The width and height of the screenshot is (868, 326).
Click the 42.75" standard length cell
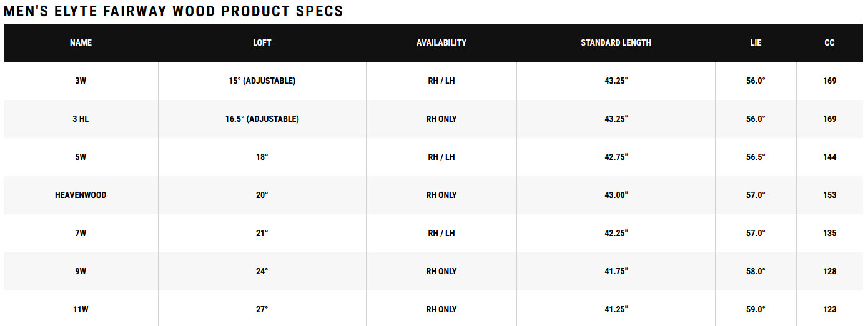click(616, 157)
